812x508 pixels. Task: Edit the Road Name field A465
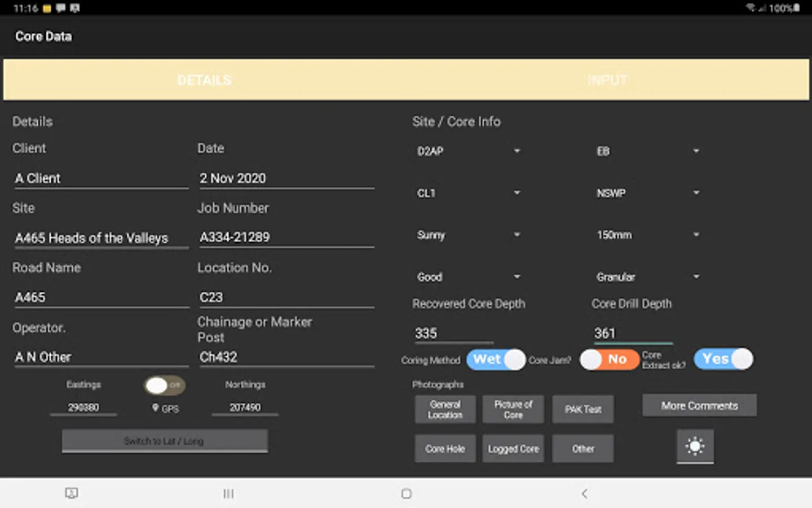(101, 297)
